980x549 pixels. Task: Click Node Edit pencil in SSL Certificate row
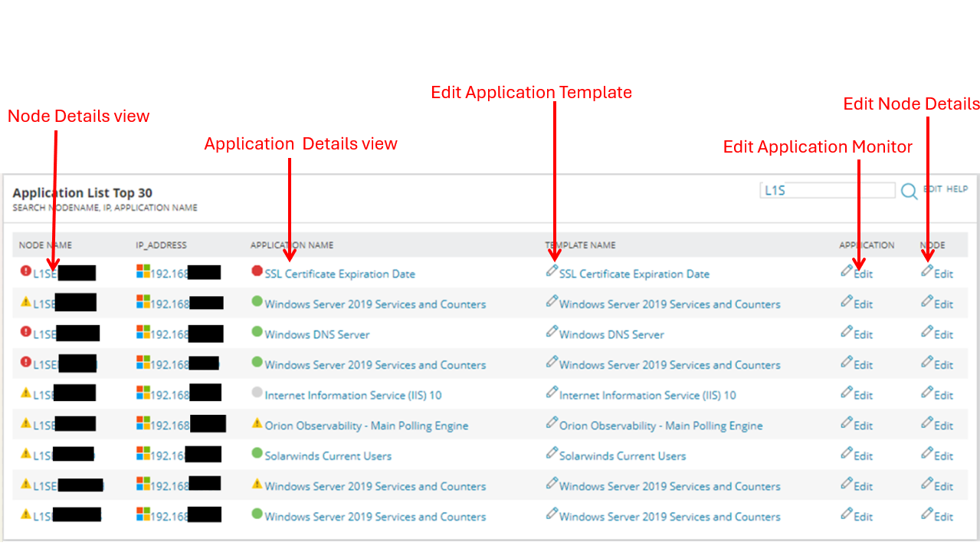click(927, 271)
